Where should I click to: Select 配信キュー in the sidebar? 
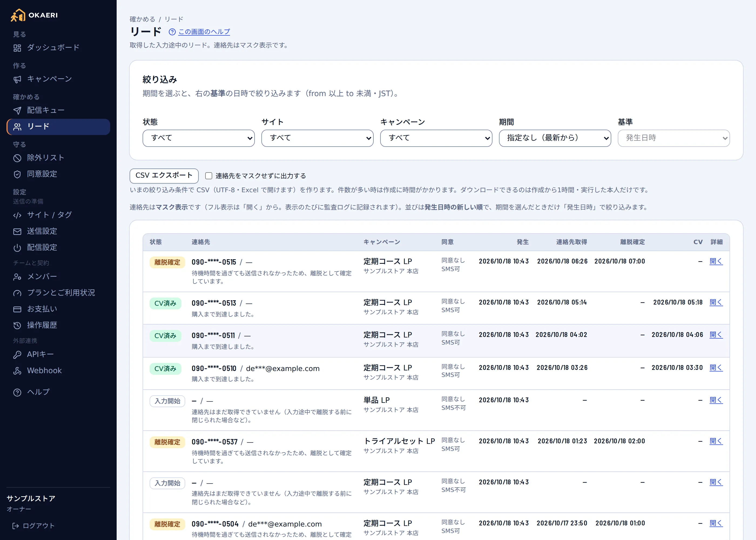coord(58,110)
